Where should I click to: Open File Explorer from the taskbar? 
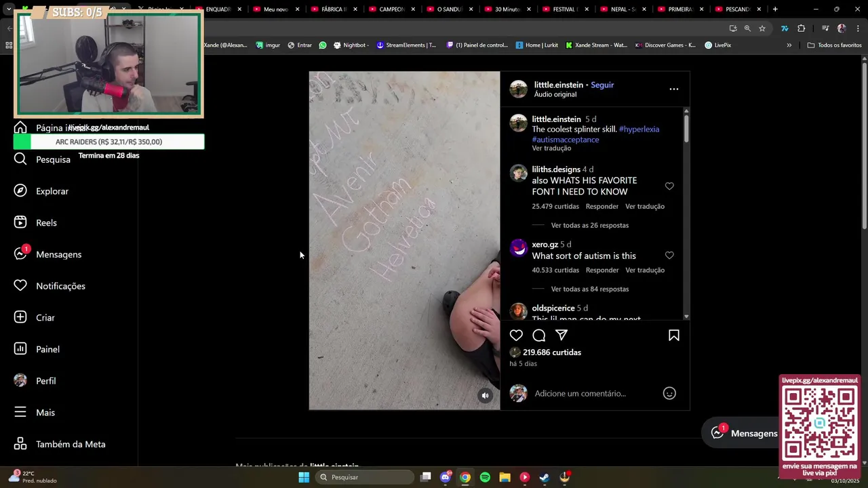(x=505, y=477)
